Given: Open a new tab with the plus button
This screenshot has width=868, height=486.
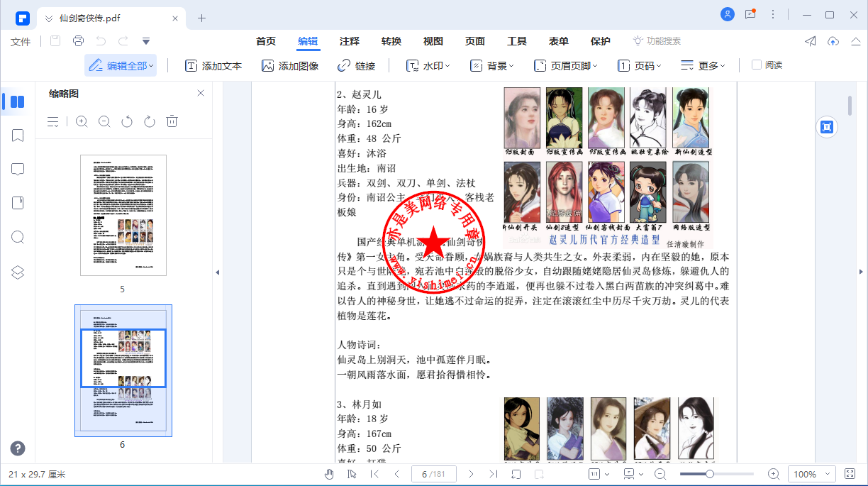Looking at the screenshot, I should pyautogui.click(x=201, y=18).
